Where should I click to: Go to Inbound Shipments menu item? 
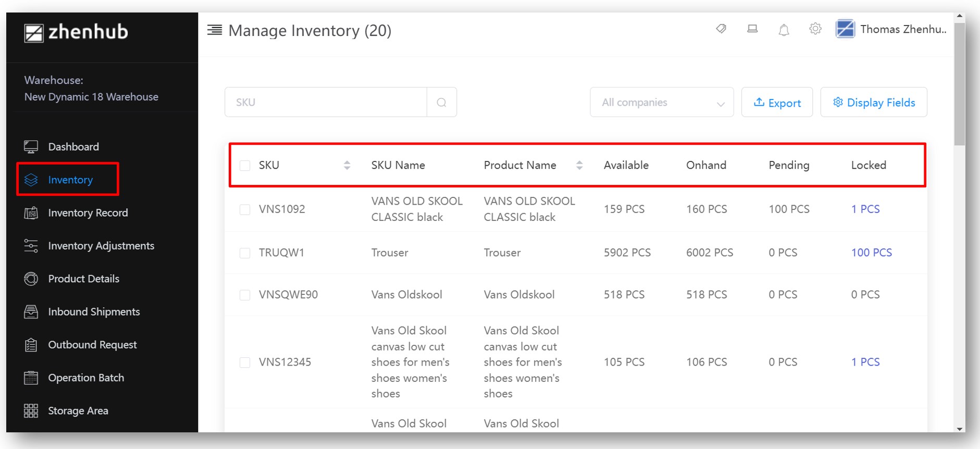point(94,312)
